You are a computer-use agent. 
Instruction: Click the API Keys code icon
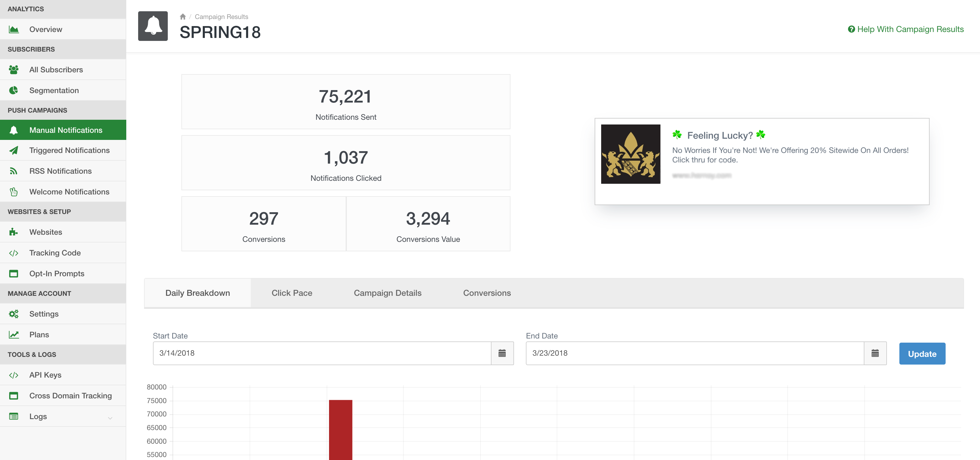[14, 375]
